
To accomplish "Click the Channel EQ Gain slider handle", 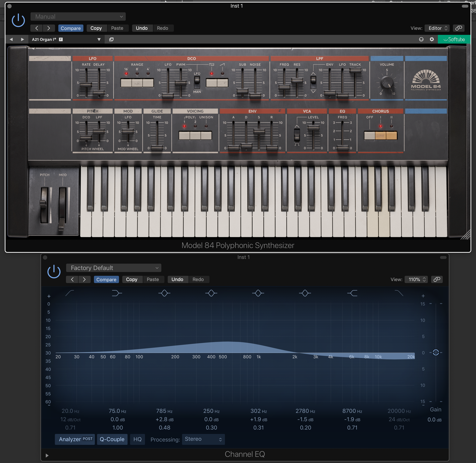I will [436, 352].
